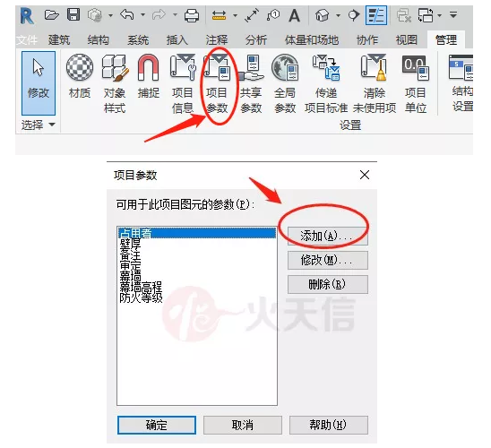The width and height of the screenshot is (491, 448).
Task: Switch to the 插入 Insert tab
Action: (177, 40)
